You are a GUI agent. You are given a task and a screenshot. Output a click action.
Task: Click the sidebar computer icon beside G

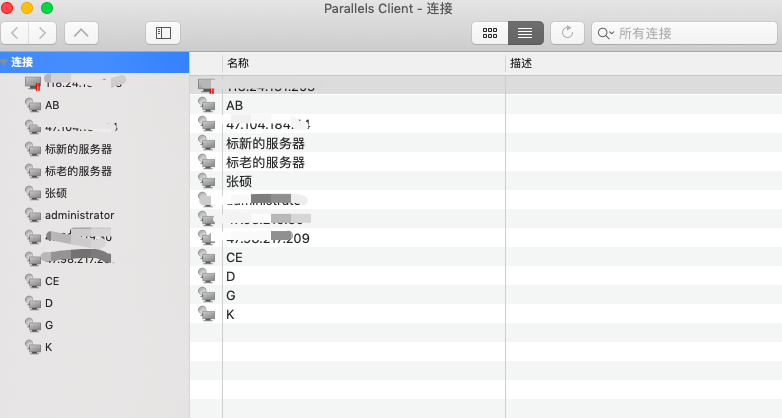tap(33, 325)
